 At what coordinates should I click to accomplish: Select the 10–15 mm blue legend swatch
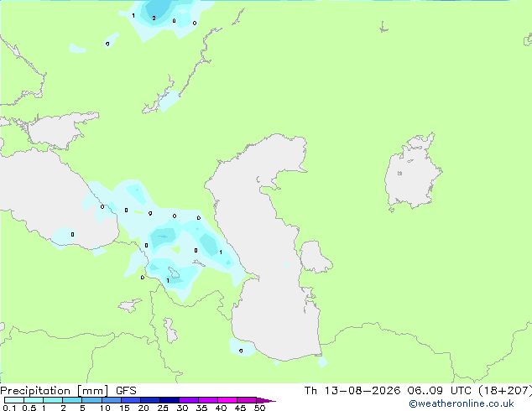click(x=111, y=400)
